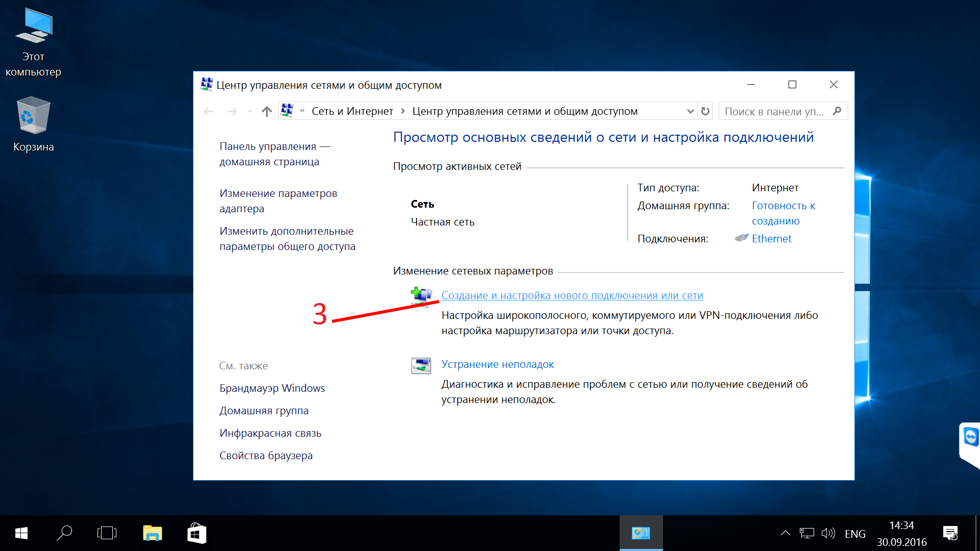Switch input language via 'ENG'
980x551 pixels.
point(855,534)
